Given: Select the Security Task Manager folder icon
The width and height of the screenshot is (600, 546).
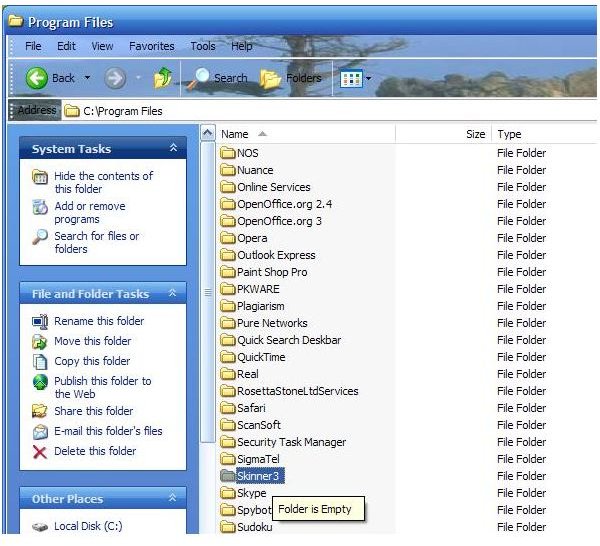Looking at the screenshot, I should (228, 442).
